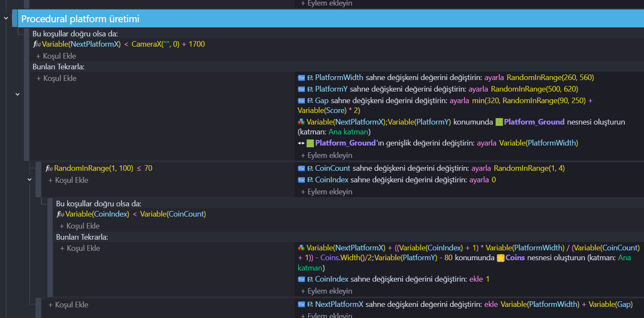Select Coins object creation action
Screen dimensions: 644x318
[469, 258]
